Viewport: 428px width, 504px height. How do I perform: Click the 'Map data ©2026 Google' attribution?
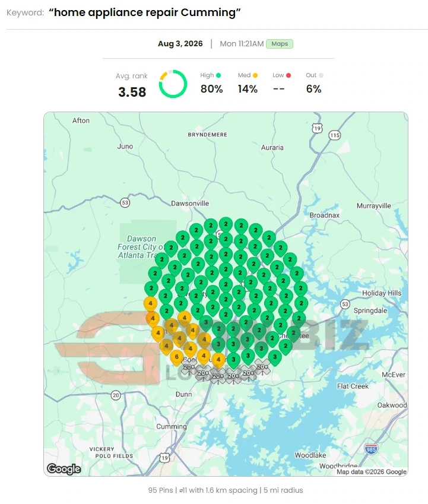pos(372,472)
